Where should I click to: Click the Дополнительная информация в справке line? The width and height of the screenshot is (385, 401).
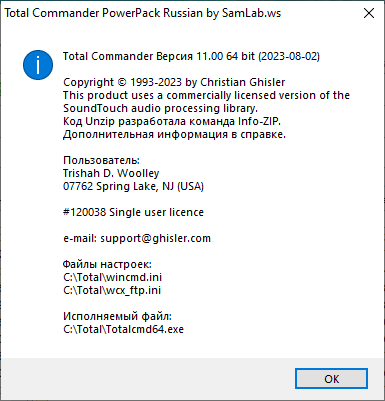174,134
